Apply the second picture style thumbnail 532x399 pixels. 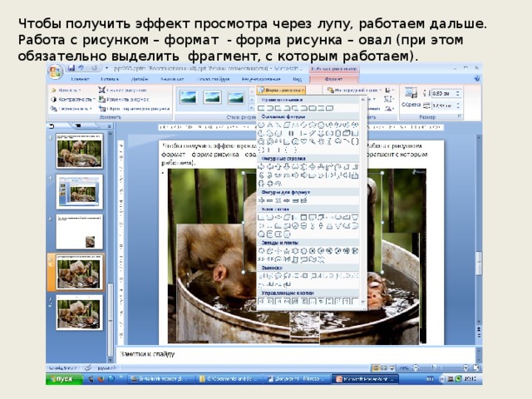pyautogui.click(x=213, y=97)
